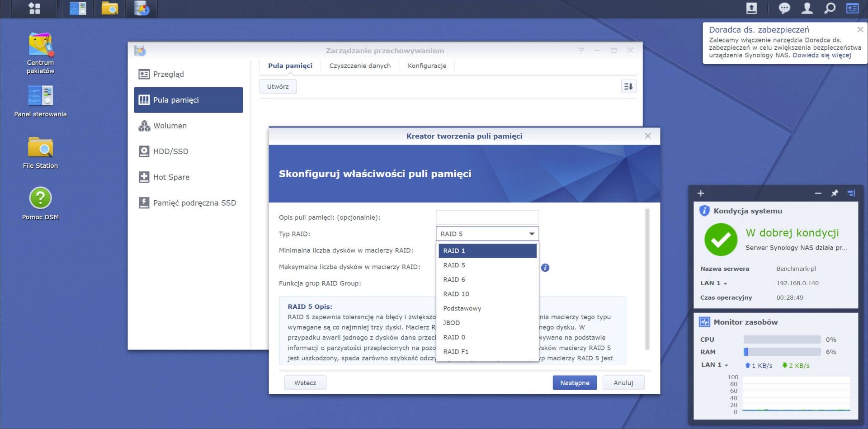Screen dimensions: 868x429
Task: Open the DSM main menu icon
Action: coord(34,9)
